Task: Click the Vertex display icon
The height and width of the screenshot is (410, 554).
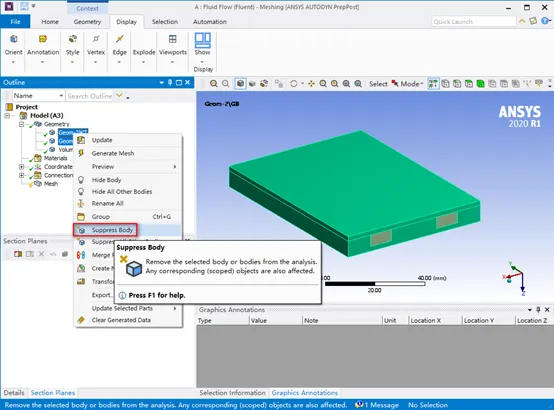Action: pyautogui.click(x=96, y=39)
